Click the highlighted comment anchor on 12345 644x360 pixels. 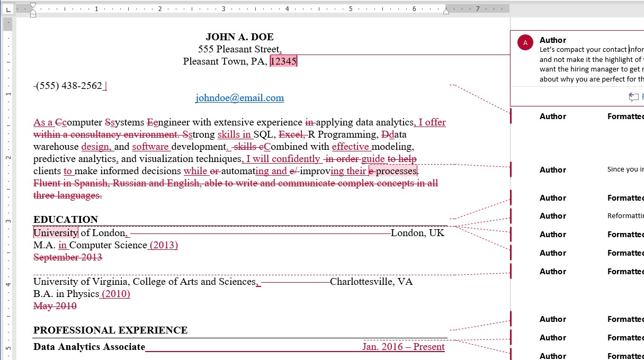283,61
